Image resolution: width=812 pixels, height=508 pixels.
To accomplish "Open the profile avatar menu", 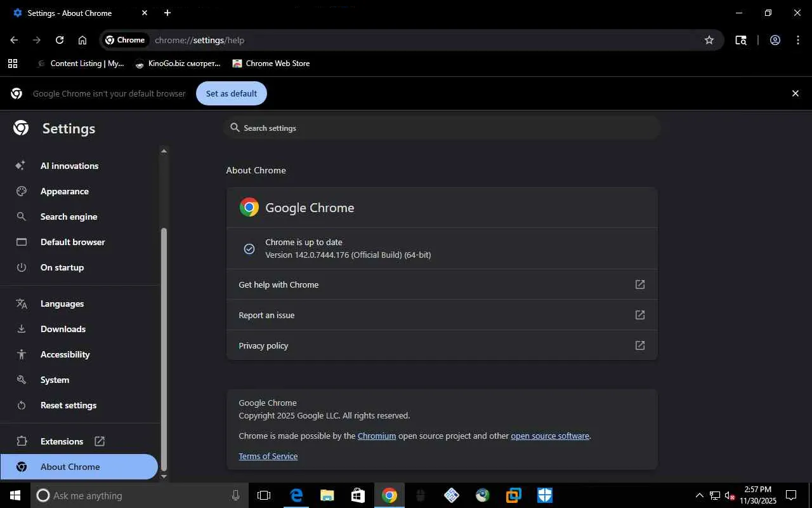I will point(775,40).
